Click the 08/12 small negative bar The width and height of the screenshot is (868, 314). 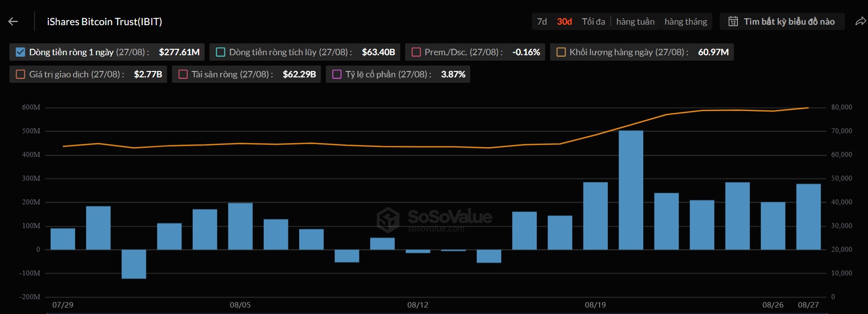pyautogui.click(x=418, y=251)
